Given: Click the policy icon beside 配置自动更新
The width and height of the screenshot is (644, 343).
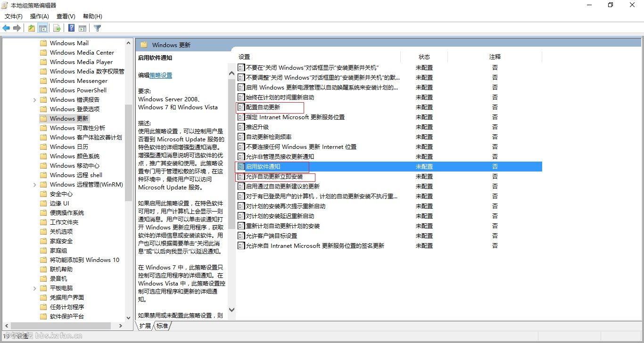Looking at the screenshot, I should (241, 107).
